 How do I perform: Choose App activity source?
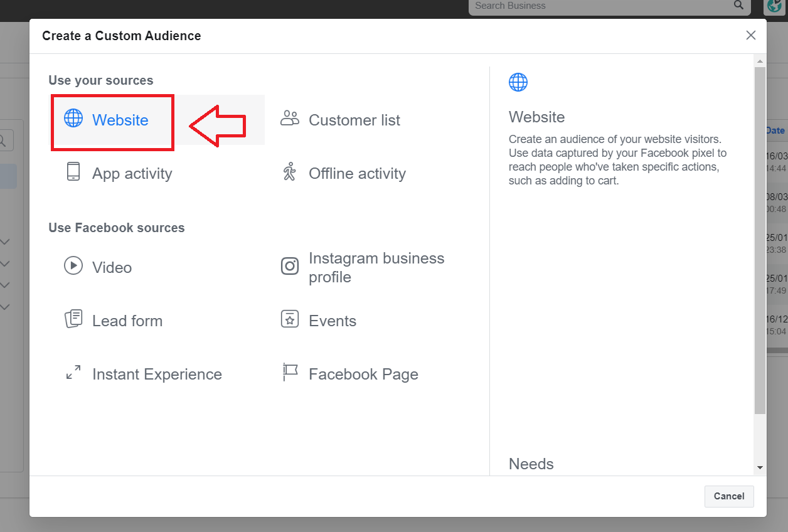132,173
